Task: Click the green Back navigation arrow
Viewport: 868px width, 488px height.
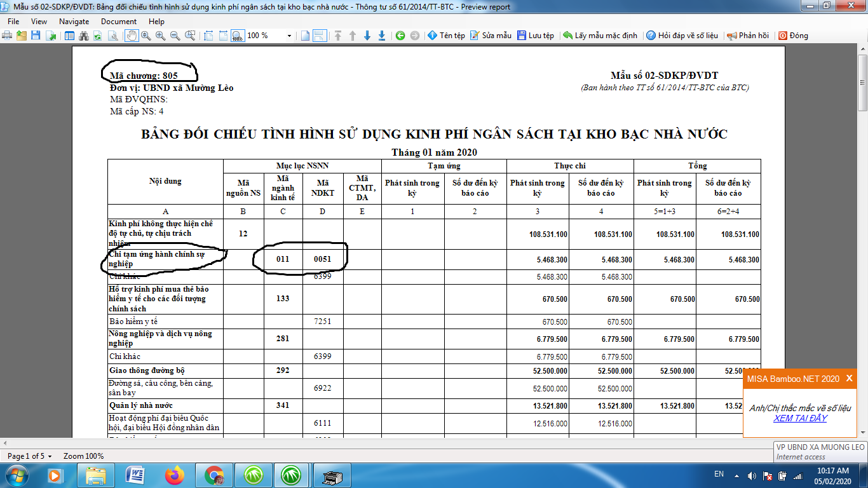Action: tap(400, 36)
